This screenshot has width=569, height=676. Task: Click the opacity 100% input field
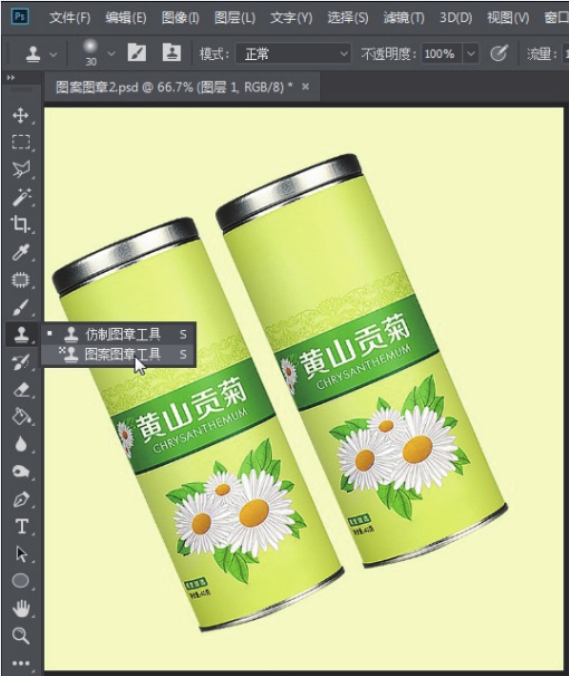pyautogui.click(x=440, y=54)
